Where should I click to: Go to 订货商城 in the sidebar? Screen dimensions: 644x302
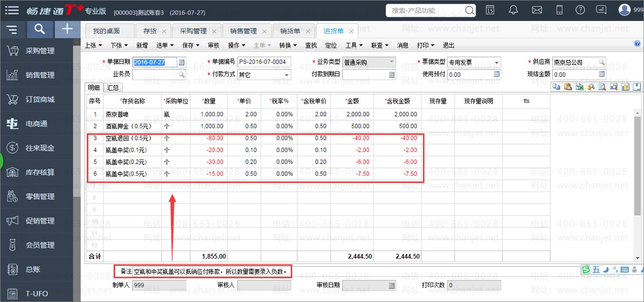[x=37, y=99]
